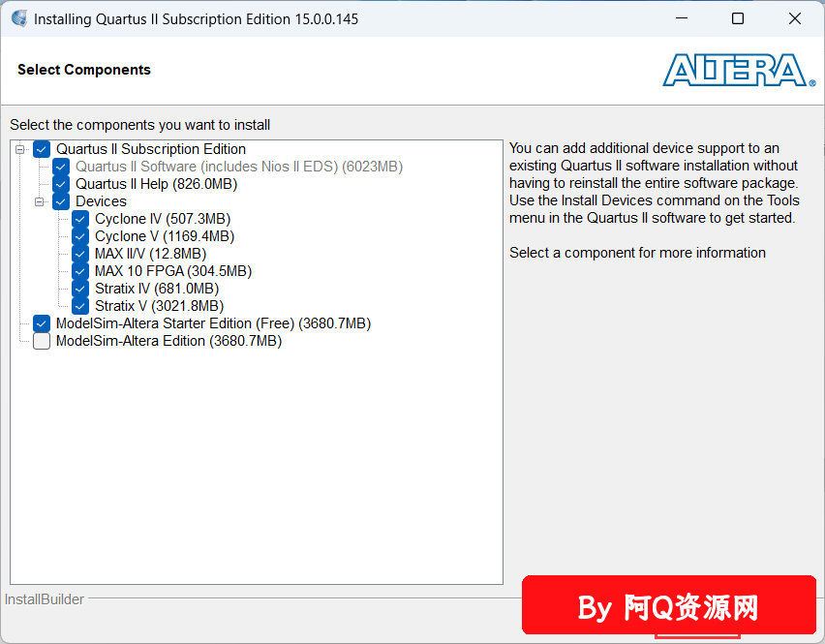Uncheck ModelSim-Altera Starter Edition (Free) checkbox
This screenshot has width=825, height=644.
[x=42, y=323]
